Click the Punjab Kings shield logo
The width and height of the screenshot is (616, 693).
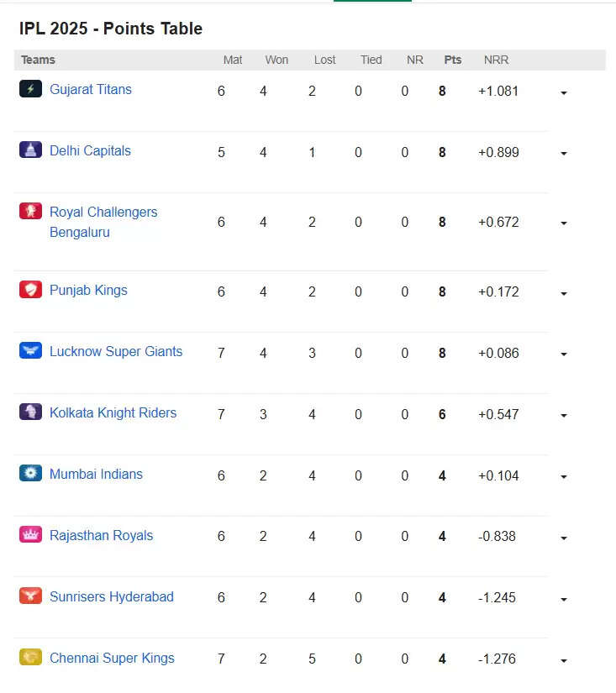coord(30,290)
